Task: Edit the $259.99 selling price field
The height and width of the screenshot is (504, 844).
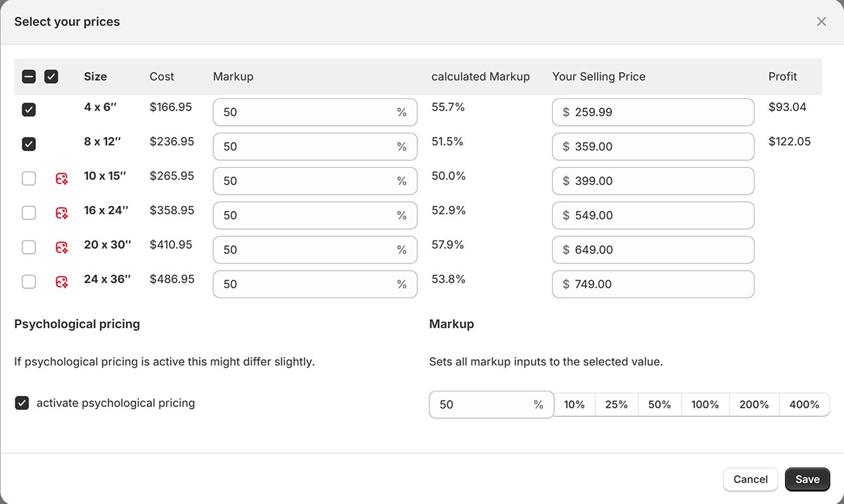Action: click(x=653, y=112)
